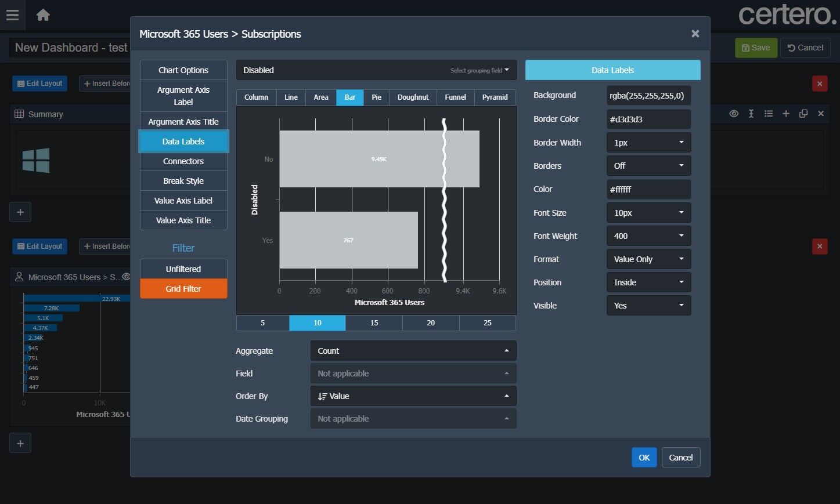Set item count to 15
The width and height of the screenshot is (840, 504).
point(374,323)
